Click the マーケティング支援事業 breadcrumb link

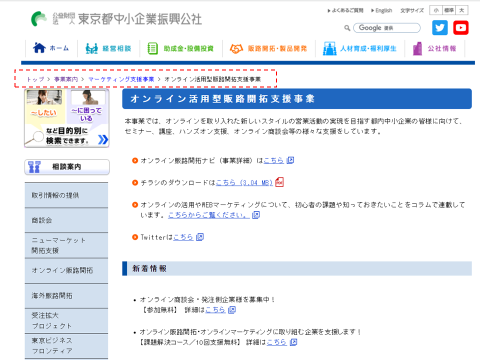[x=121, y=79]
